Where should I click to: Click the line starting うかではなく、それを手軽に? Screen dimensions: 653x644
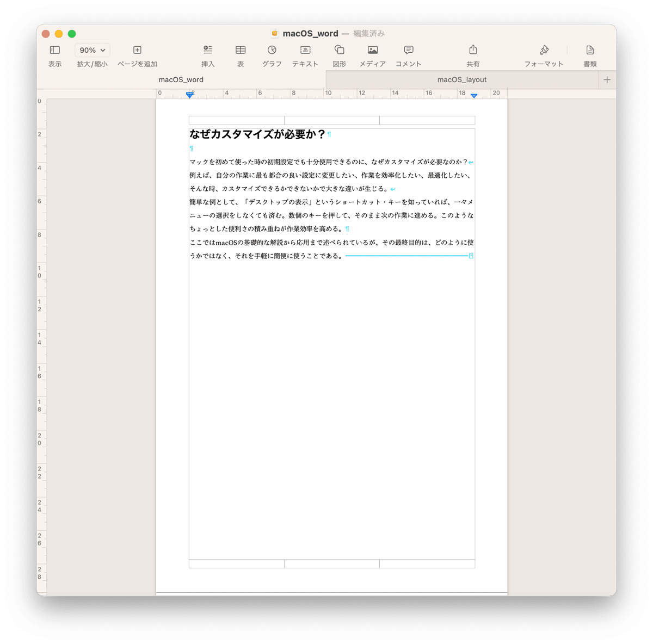point(267,256)
